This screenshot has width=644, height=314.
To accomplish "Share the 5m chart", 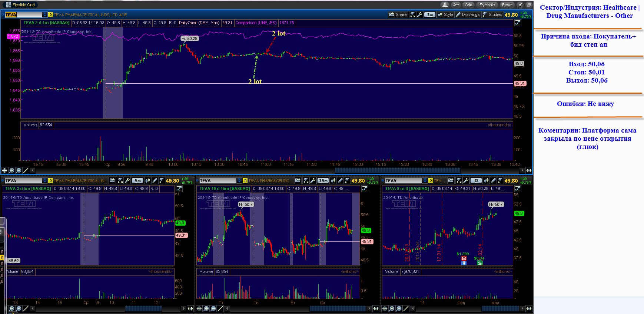I will tap(112, 181).
